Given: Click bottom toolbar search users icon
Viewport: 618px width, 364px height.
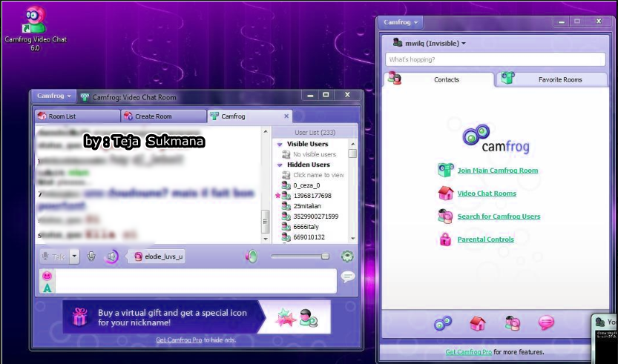Looking at the screenshot, I should point(513,323).
